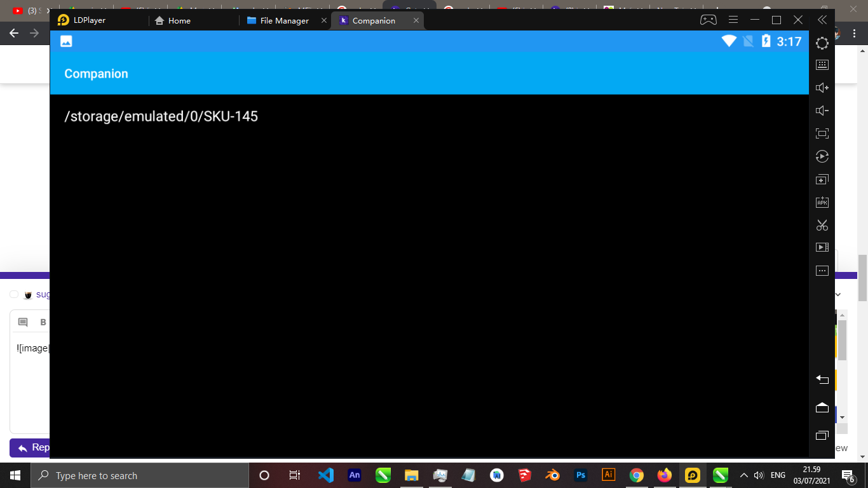Viewport: 868px width, 488px height.
Task: Open Windows Start menu
Action: click(x=15, y=475)
